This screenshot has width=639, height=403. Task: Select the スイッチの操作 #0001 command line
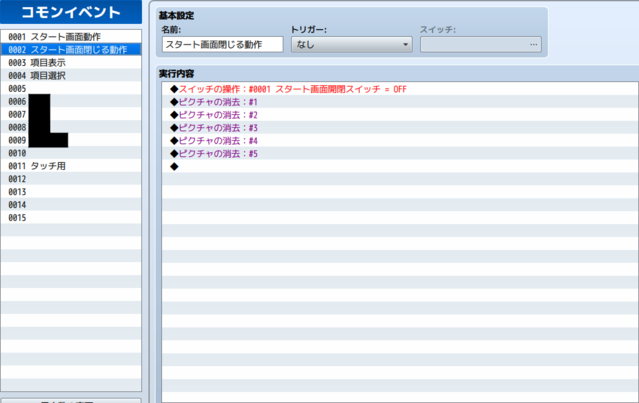point(400,89)
